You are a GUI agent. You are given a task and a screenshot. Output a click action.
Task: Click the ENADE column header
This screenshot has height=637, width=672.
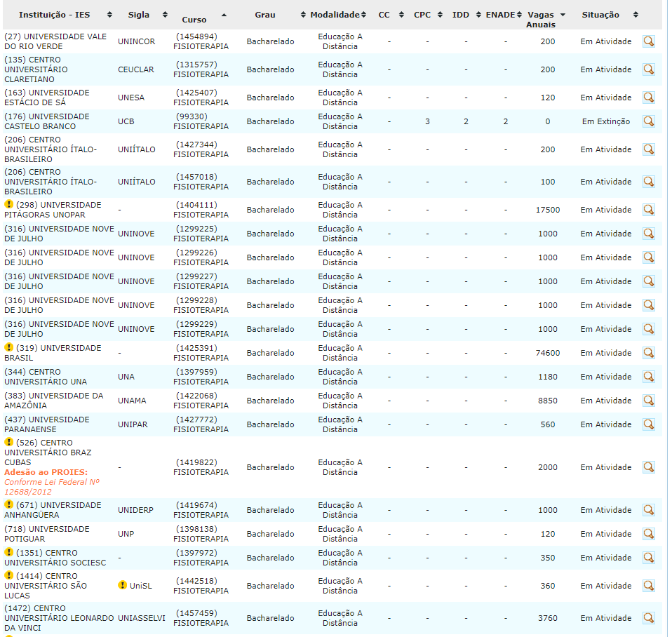[500, 15]
